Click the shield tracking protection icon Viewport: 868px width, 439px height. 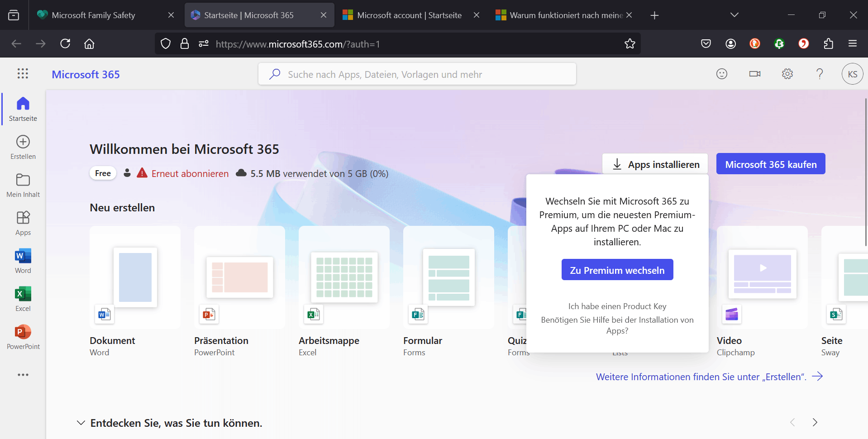click(166, 43)
